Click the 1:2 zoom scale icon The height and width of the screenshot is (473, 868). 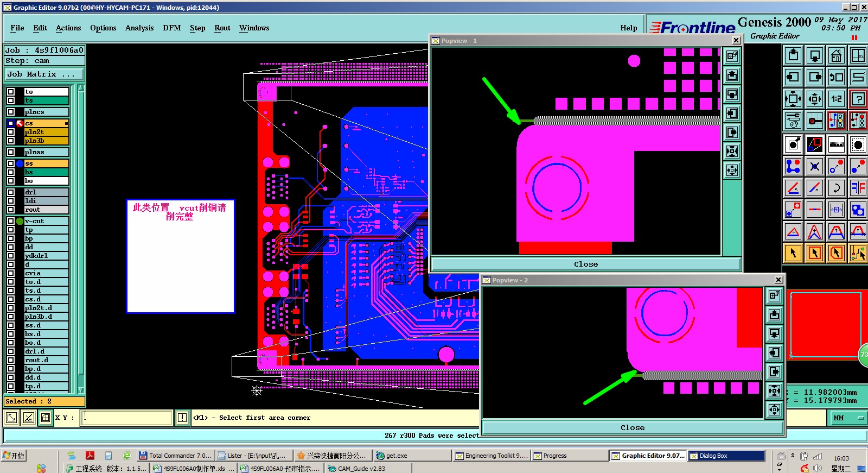pyautogui.click(x=836, y=99)
